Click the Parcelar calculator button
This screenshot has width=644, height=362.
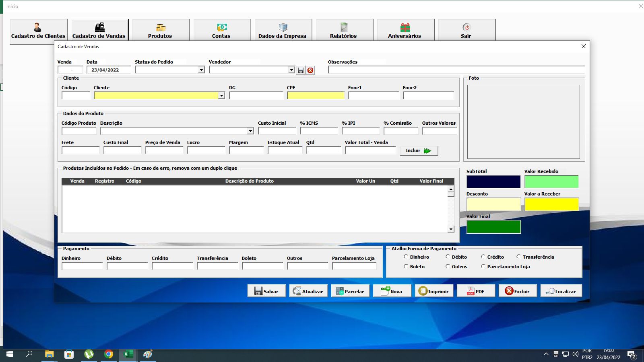[350, 291]
